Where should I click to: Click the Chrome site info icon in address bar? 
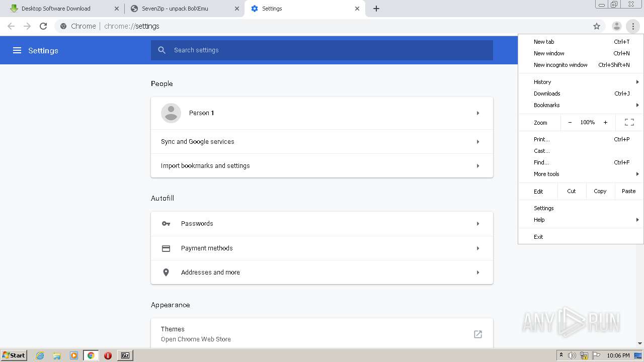point(63,26)
